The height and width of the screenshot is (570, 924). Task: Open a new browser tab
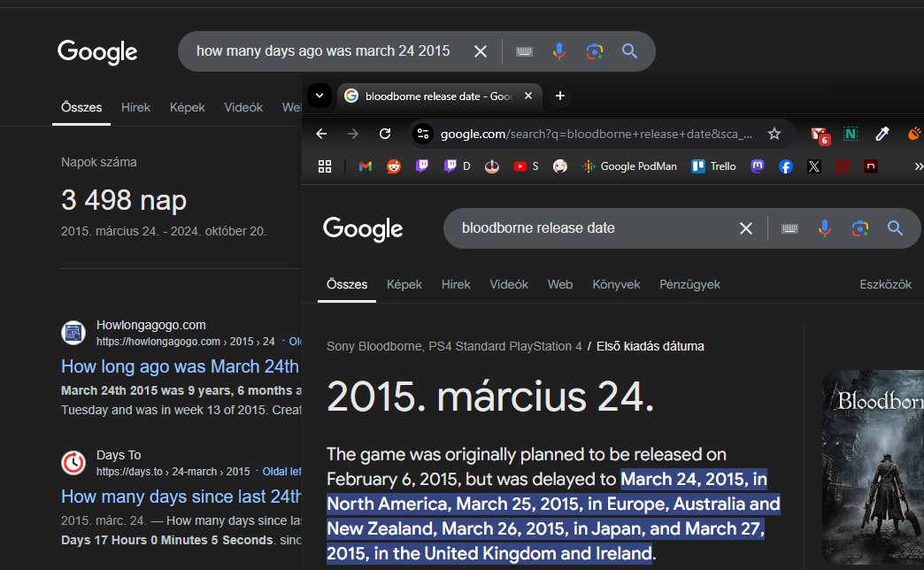click(560, 96)
